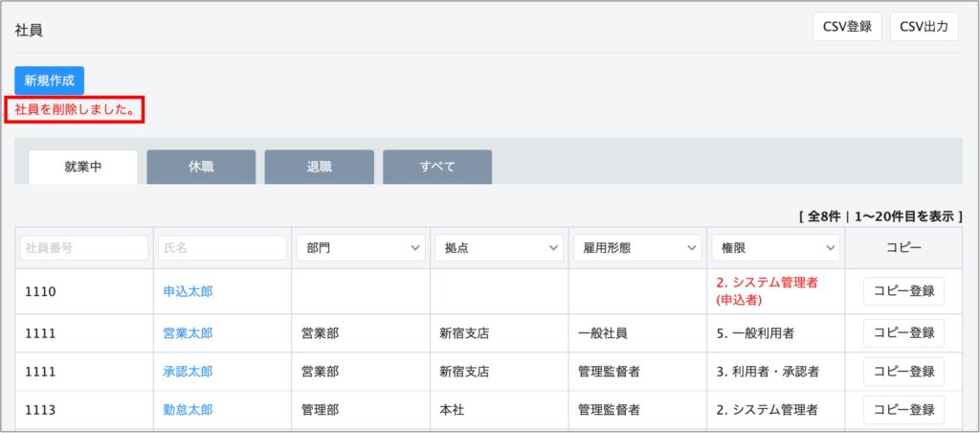Viewport: 980px width, 433px height.
Task: Click コピー登録 for 勤怠太郎 row
Action: pos(903,410)
